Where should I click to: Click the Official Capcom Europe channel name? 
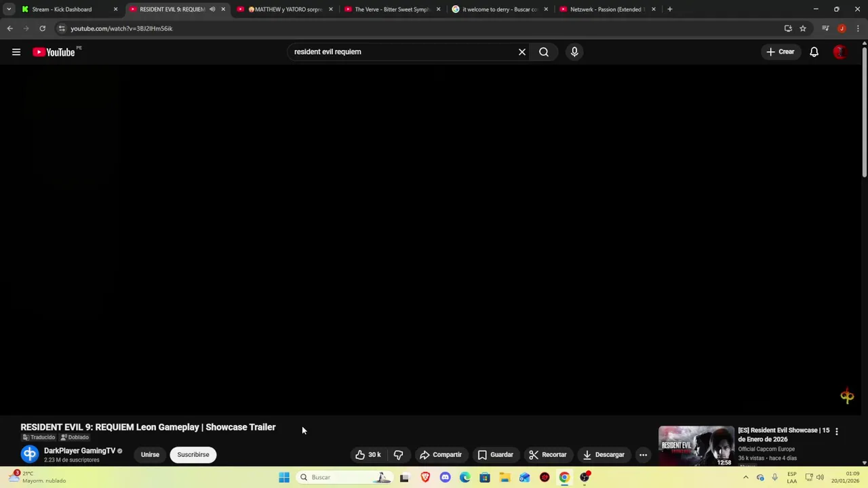coord(766,449)
